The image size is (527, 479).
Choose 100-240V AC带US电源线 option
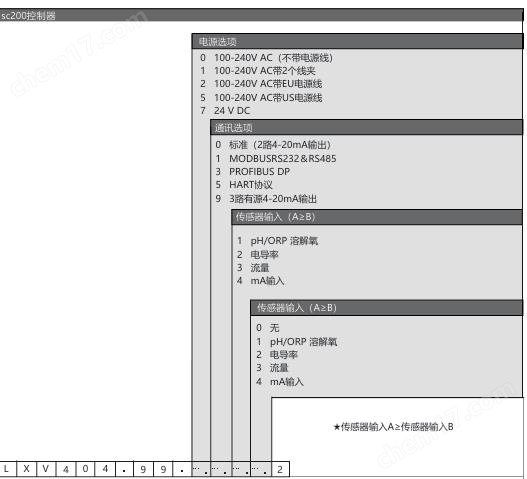pyautogui.click(x=261, y=97)
